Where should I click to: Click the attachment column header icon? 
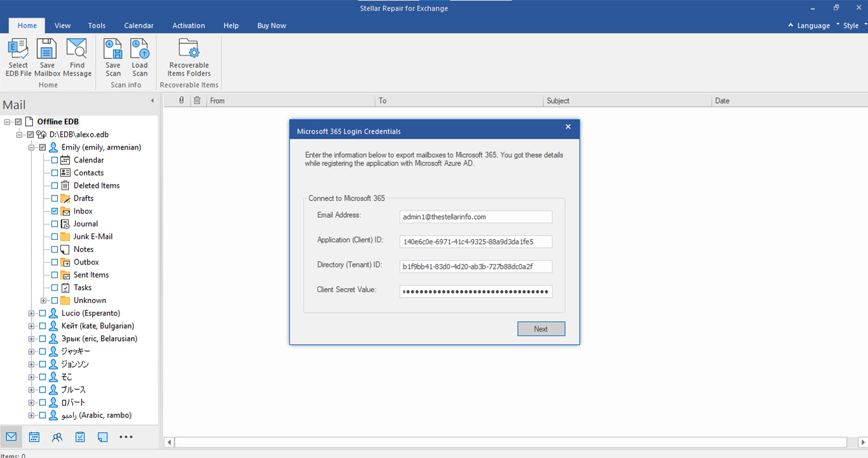(182, 101)
